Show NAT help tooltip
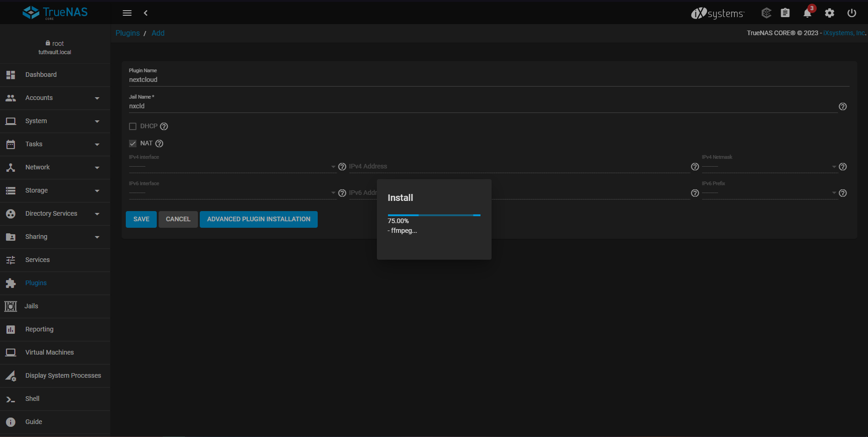868x437 pixels. click(160, 144)
